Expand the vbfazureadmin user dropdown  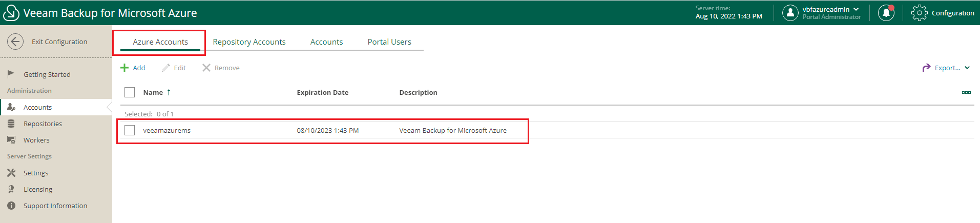tap(856, 9)
